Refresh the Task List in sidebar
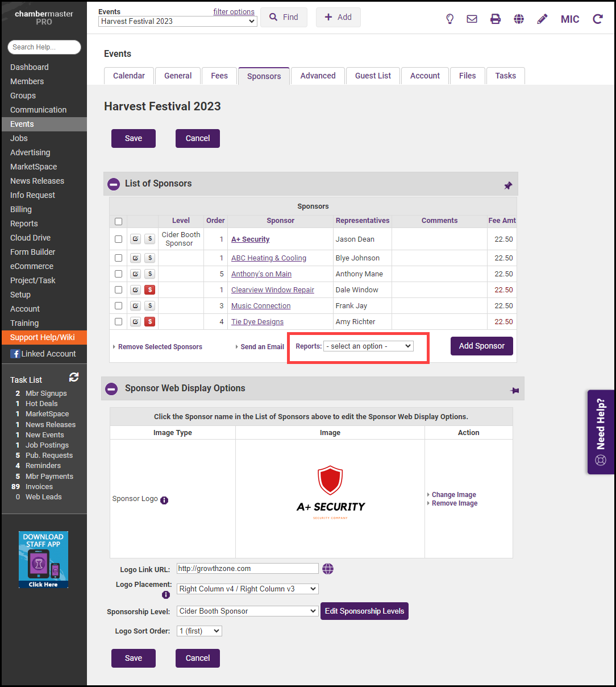This screenshot has width=616, height=687. click(74, 377)
